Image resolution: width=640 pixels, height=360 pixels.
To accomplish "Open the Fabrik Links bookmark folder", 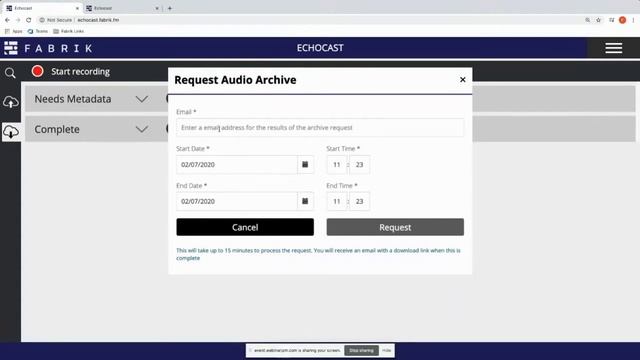I will (68, 31).
